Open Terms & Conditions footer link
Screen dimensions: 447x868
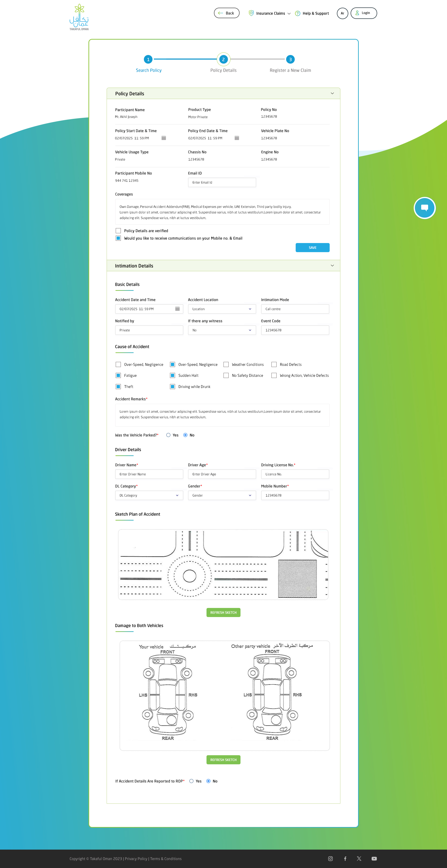point(166,859)
